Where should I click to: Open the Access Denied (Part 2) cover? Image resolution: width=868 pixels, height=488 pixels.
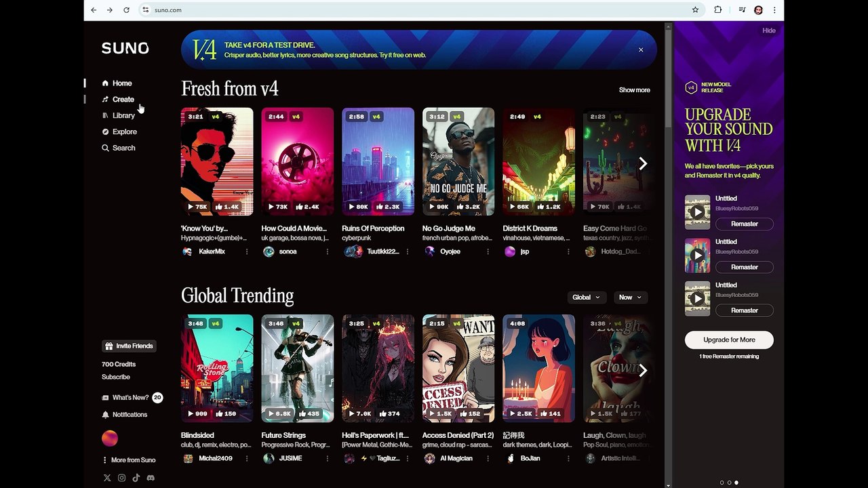point(458,369)
